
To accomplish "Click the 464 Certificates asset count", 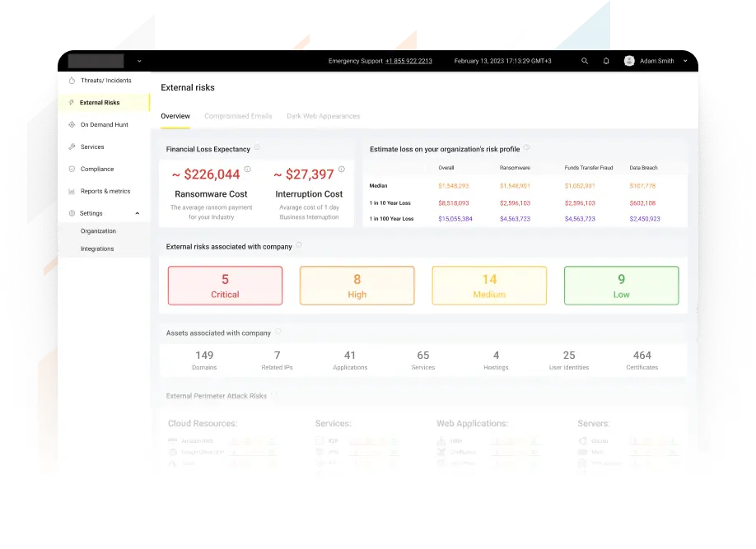I will [642, 360].
